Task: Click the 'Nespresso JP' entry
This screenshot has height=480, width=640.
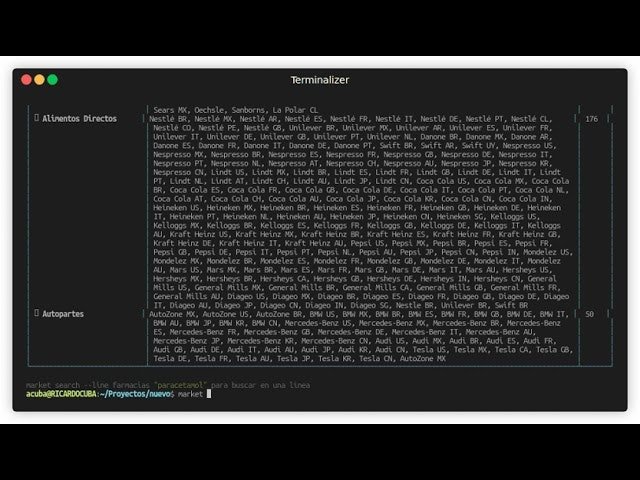Action: pos(465,164)
